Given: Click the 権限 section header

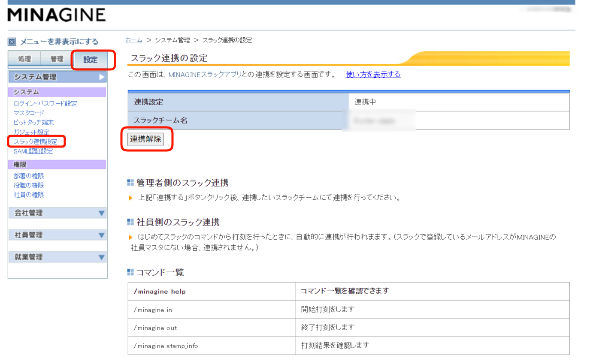Looking at the screenshot, I should [57, 165].
